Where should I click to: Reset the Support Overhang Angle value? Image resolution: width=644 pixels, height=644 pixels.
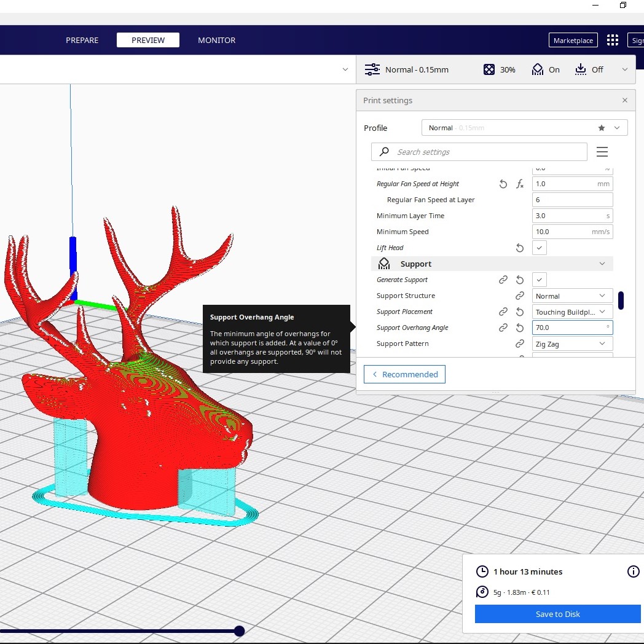click(520, 328)
